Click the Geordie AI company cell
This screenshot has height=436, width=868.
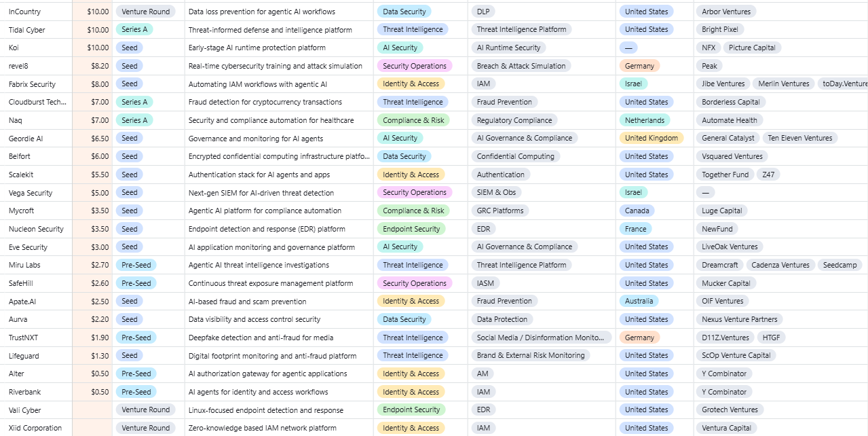36,139
